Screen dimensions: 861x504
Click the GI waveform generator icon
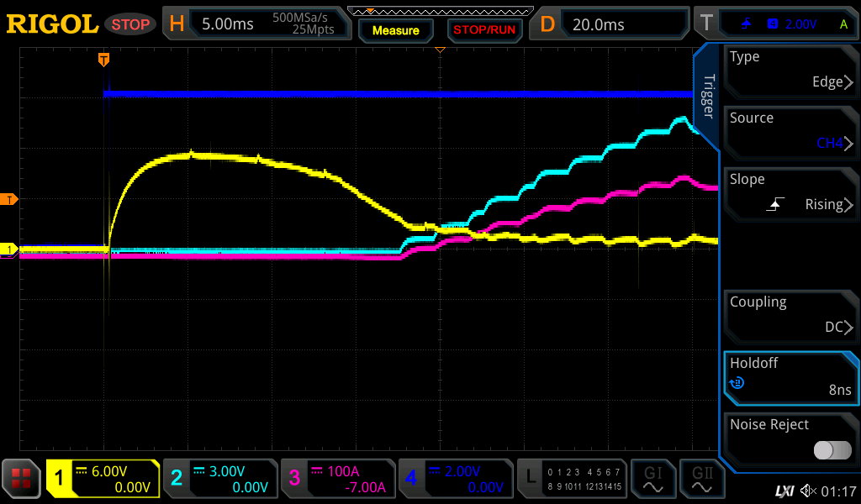[x=653, y=479]
